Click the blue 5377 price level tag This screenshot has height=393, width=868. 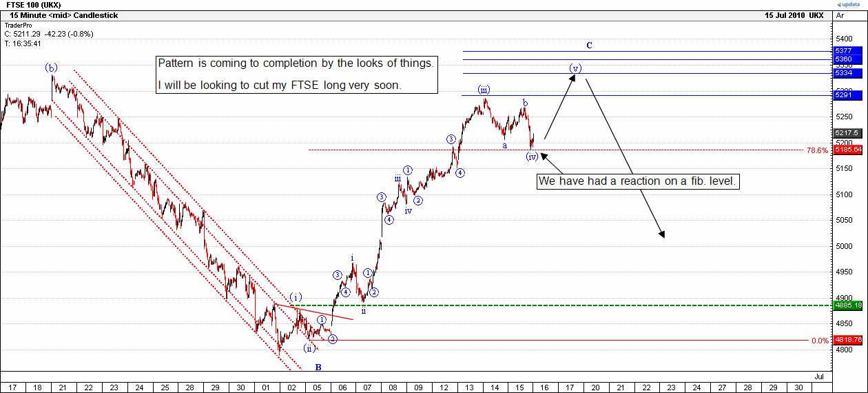847,51
